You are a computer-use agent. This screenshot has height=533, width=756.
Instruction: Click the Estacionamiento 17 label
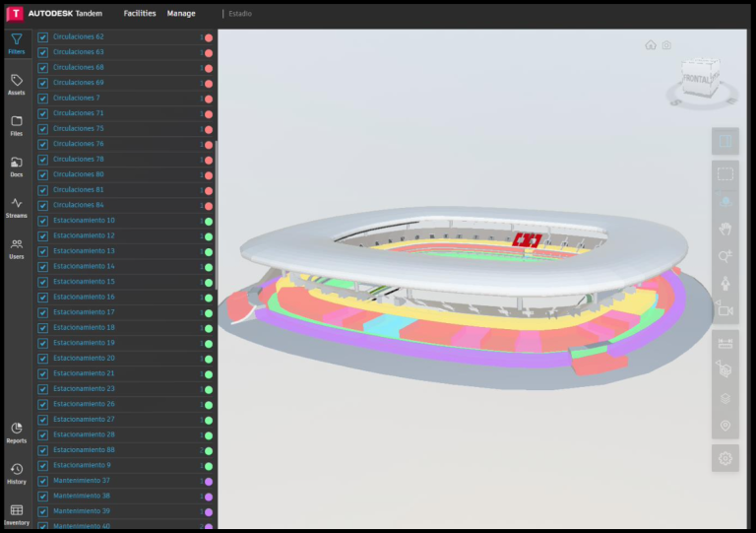pyautogui.click(x=84, y=312)
